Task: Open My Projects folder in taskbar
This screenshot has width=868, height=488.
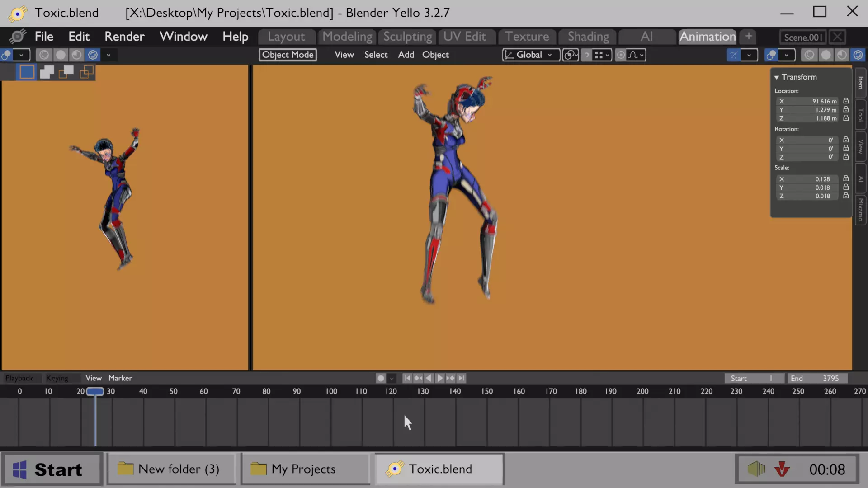Action: point(304,469)
